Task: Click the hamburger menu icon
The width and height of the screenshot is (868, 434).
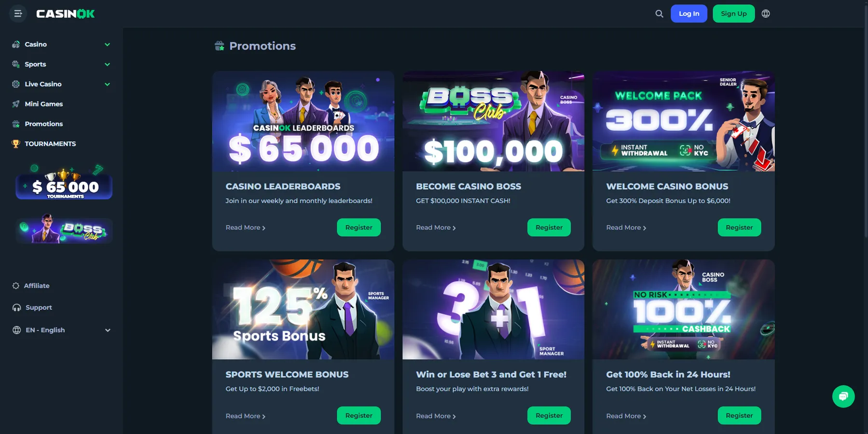Action: [x=18, y=14]
